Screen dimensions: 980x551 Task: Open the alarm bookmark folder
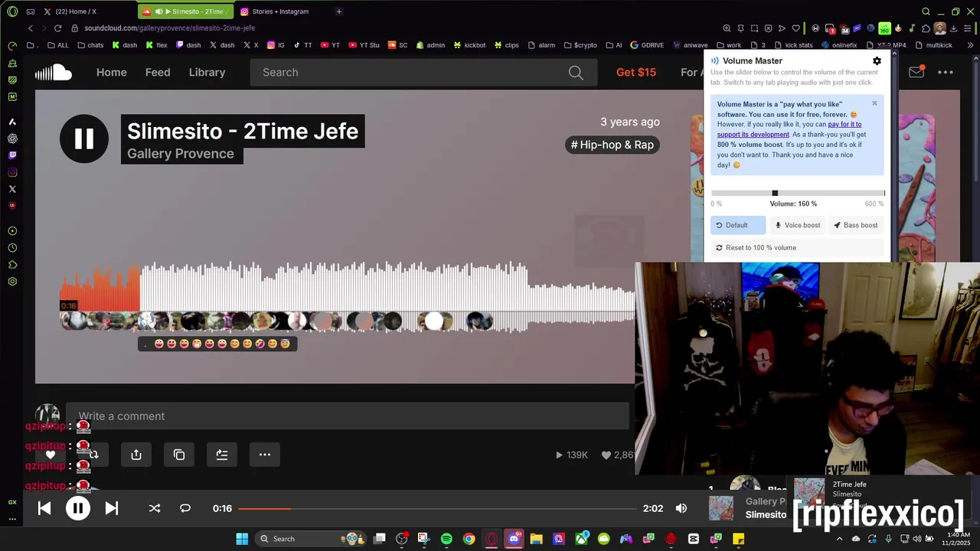click(x=541, y=45)
